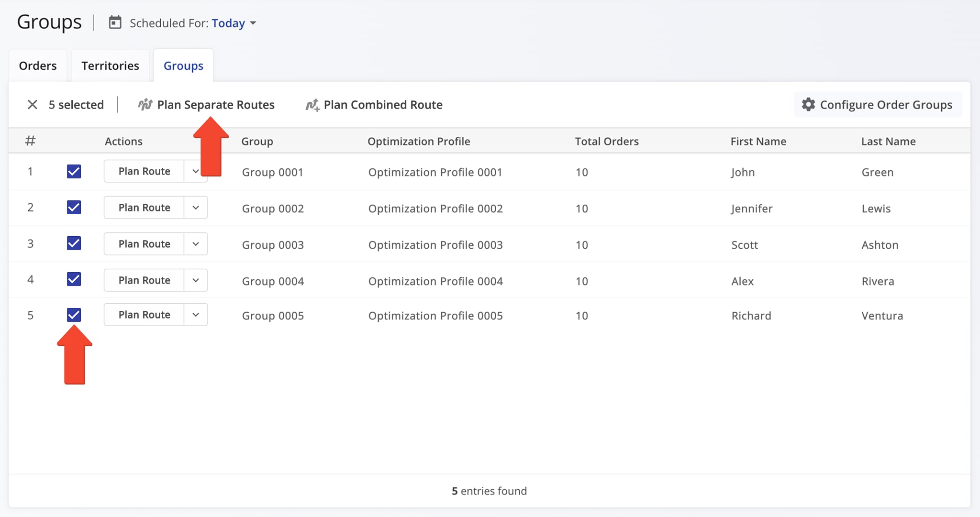
Task: Click the Group 0001 cell
Action: pyautogui.click(x=273, y=172)
